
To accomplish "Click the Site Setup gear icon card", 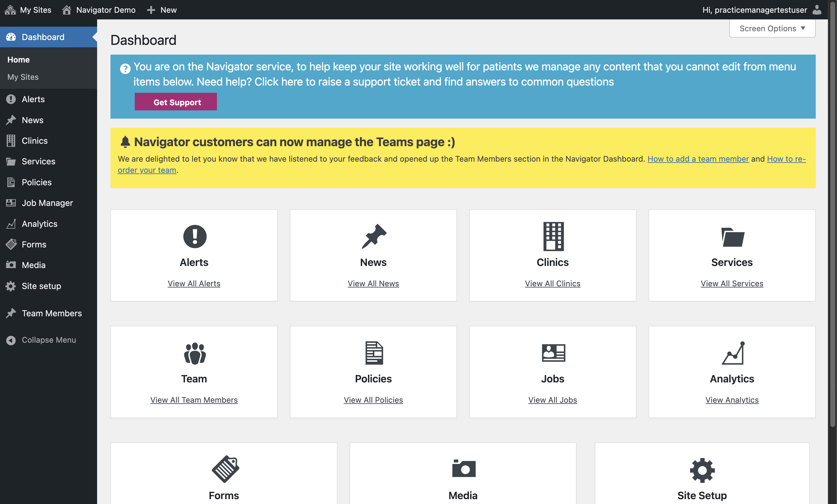I will coord(702,470).
